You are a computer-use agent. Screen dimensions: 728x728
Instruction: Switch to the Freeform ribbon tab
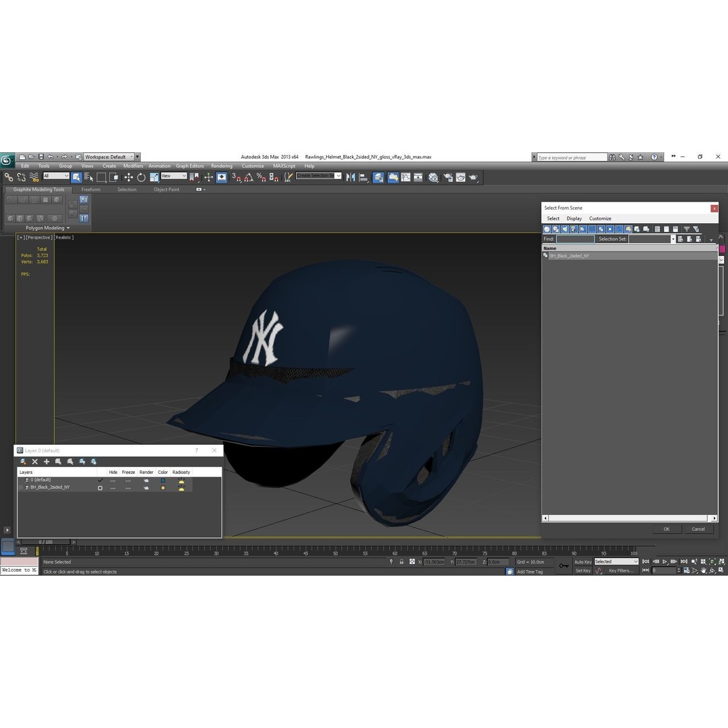tap(90, 189)
